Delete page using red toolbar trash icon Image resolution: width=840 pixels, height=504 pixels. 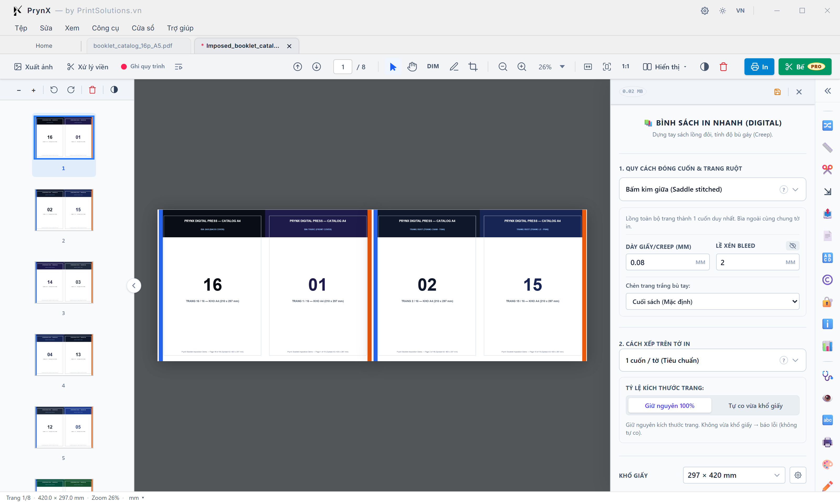[723, 67]
